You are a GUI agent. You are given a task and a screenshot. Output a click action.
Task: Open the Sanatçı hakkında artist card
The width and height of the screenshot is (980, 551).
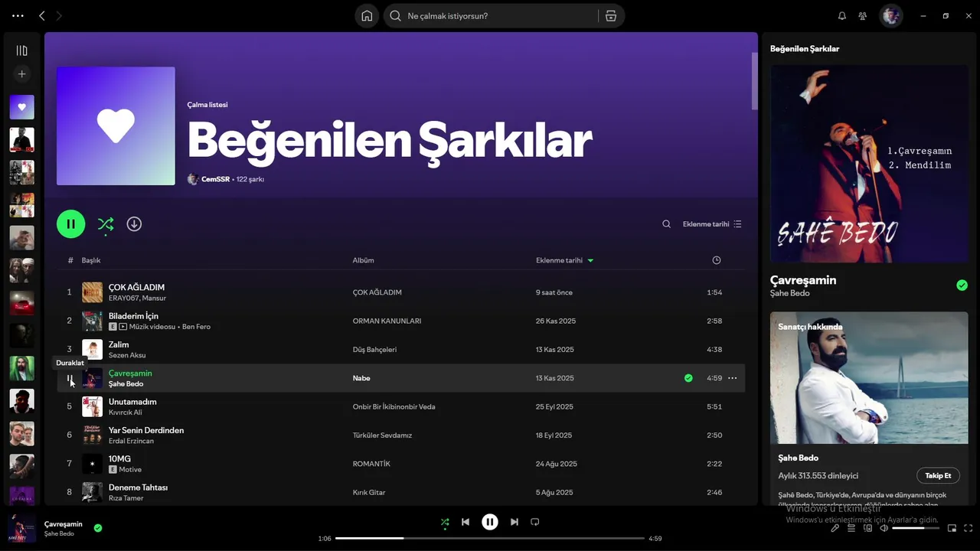click(x=869, y=409)
